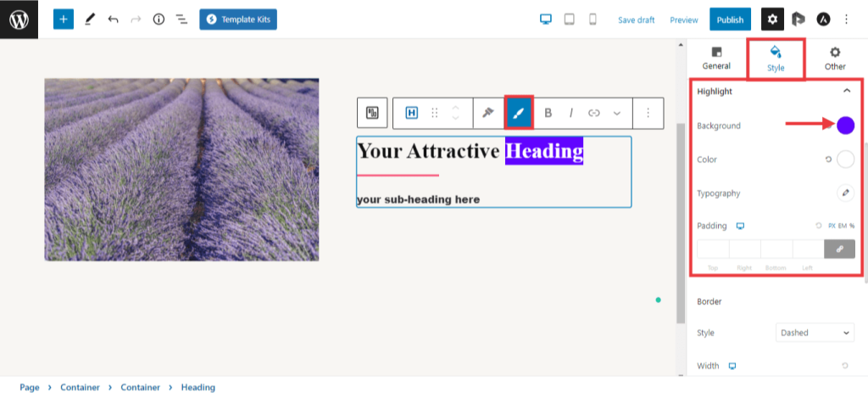This screenshot has height=398, width=868.
Task: Click the copy style paint roller icon
Action: point(487,113)
